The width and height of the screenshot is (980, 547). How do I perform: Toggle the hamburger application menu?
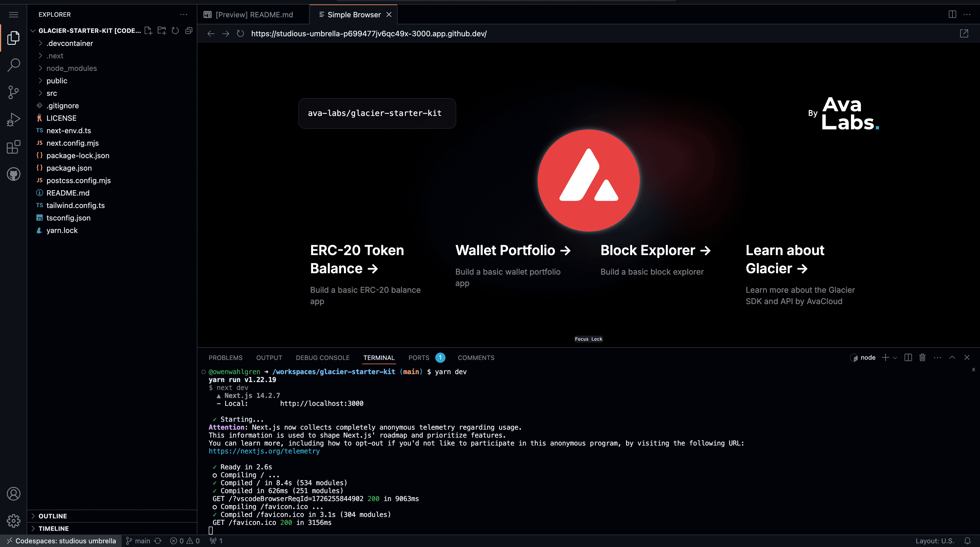[x=14, y=14]
